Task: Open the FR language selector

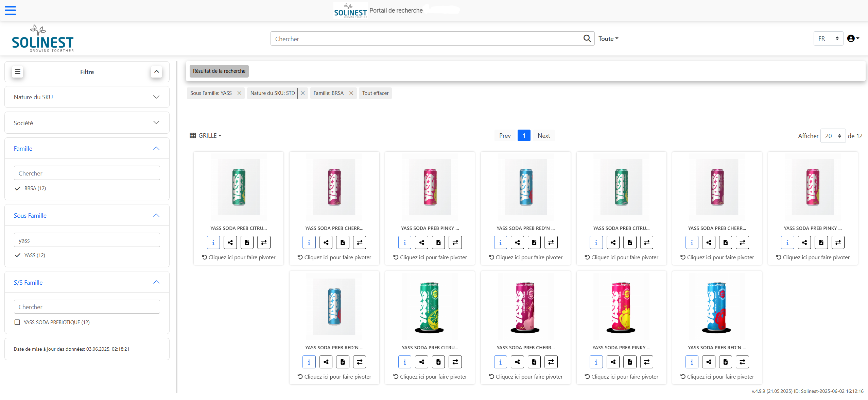Action: click(x=828, y=38)
